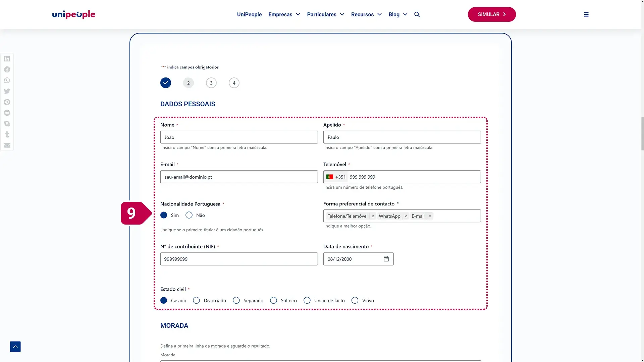Click the NIF number input field

(239, 259)
